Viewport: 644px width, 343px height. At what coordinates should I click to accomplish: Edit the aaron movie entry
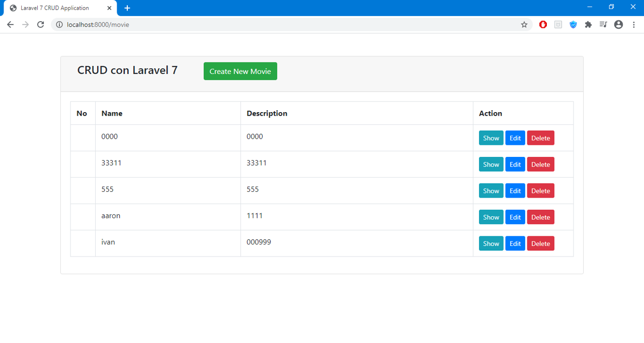[x=515, y=217]
